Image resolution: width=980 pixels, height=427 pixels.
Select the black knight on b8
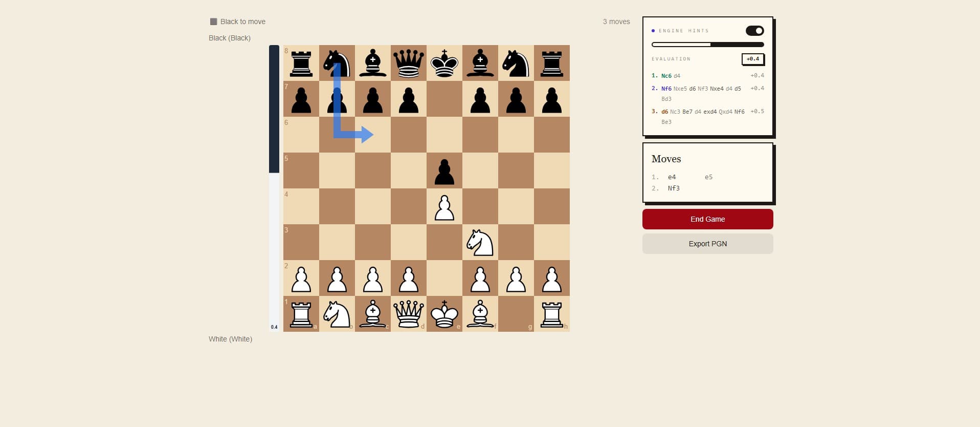coord(337,63)
